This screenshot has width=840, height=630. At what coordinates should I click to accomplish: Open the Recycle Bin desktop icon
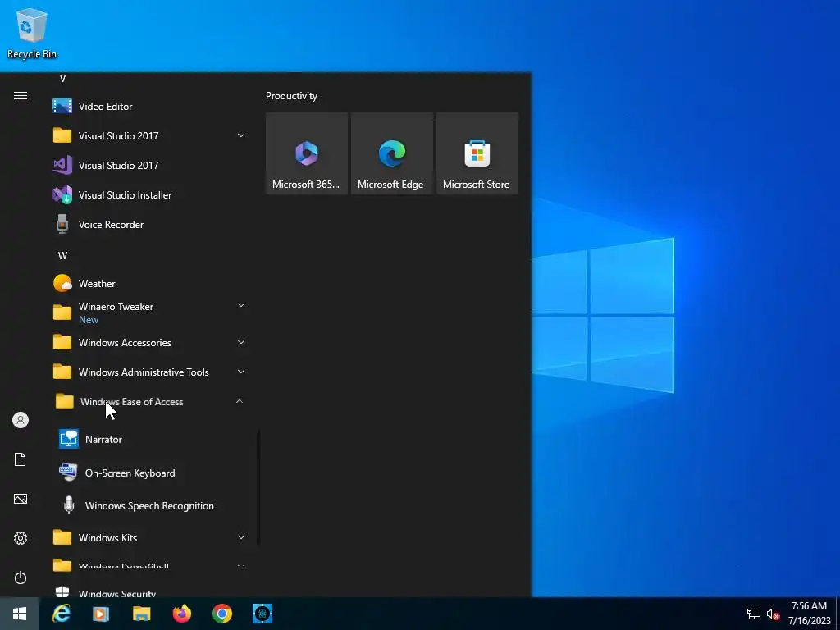32,34
